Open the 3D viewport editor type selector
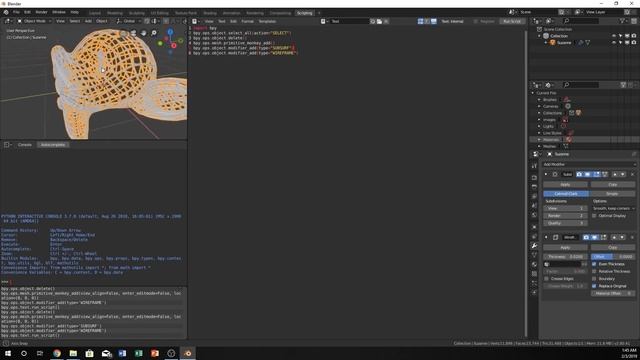The width and height of the screenshot is (640, 360). (8, 21)
